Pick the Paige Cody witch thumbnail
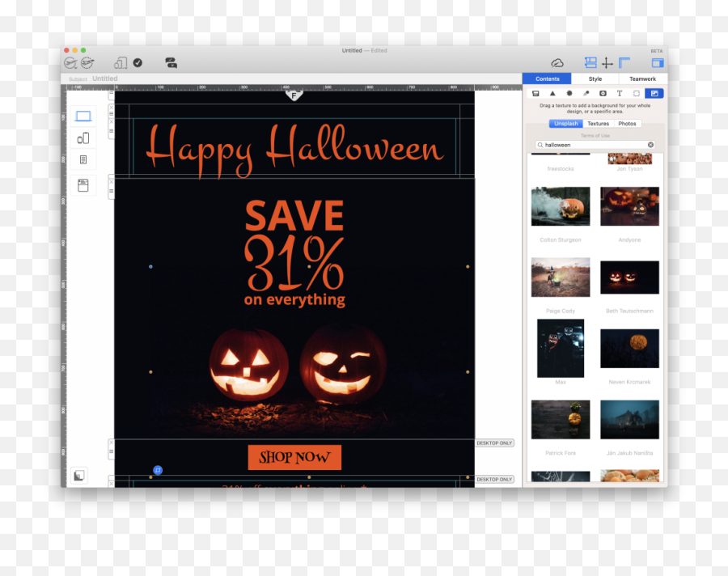The height and width of the screenshot is (576, 728). tap(561, 277)
